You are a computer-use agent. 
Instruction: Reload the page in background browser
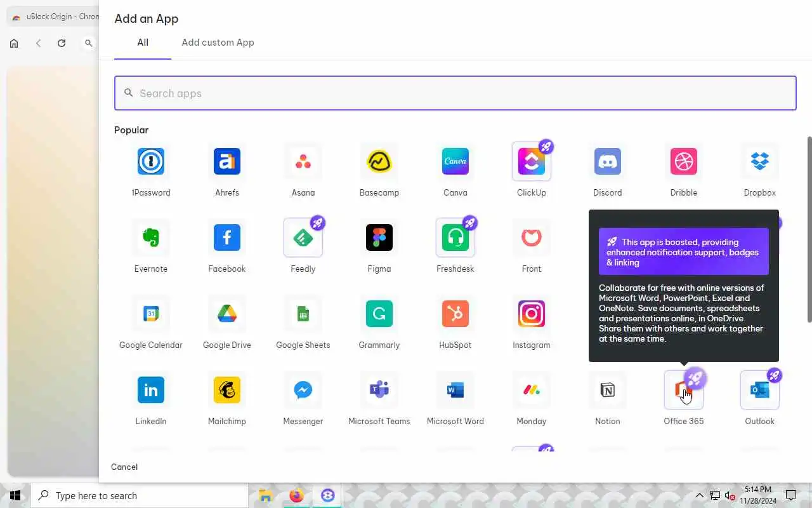click(x=62, y=43)
